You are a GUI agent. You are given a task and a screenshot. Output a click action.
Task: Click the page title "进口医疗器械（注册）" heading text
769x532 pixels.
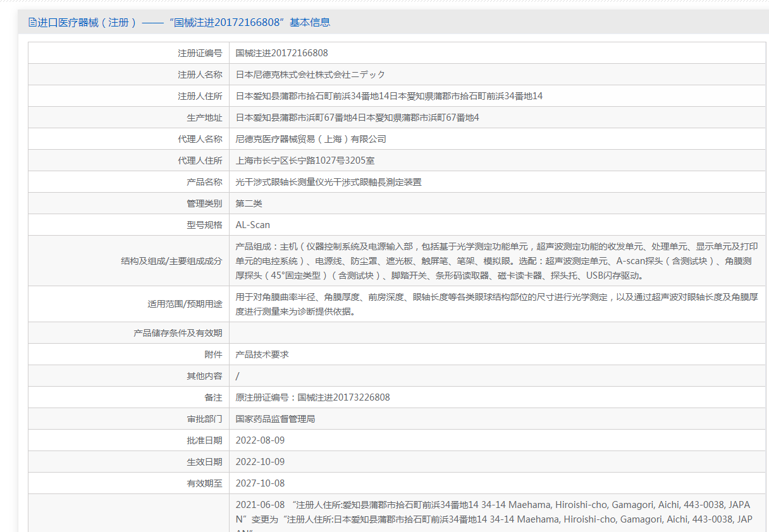click(x=87, y=23)
